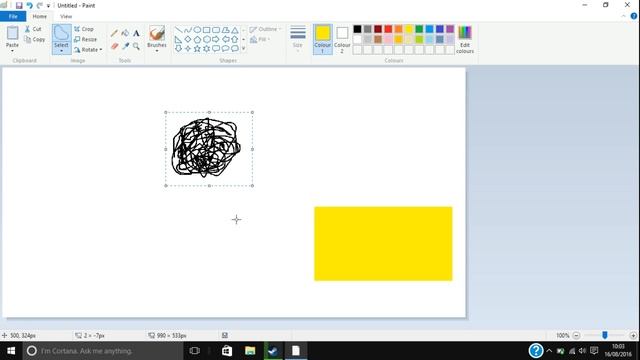Screen dimensions: 640x360
Task: Choose the Down arrow shape
Action: (178, 49)
